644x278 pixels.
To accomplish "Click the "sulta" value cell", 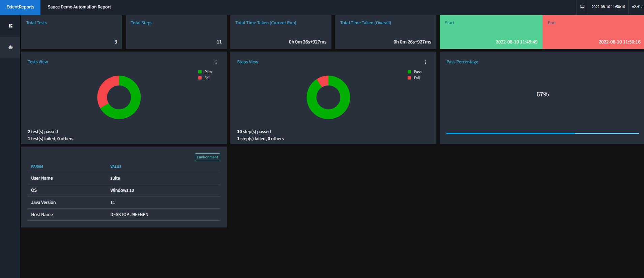I will tap(115, 178).
